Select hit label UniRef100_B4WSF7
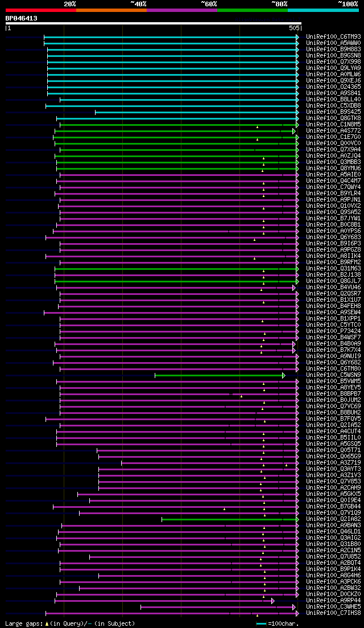364x628 pixels. (x=334, y=338)
